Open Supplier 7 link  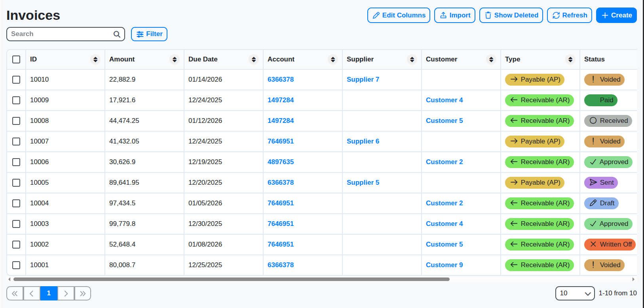pyautogui.click(x=363, y=80)
